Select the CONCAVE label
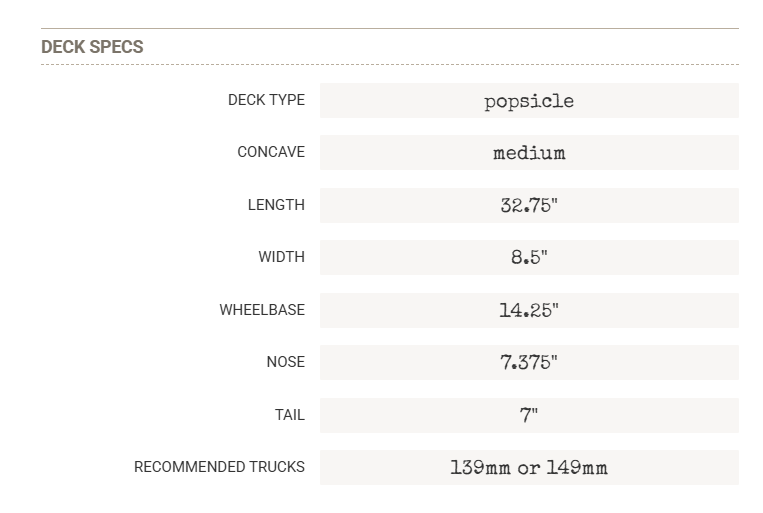763x513 pixels. pos(271,152)
